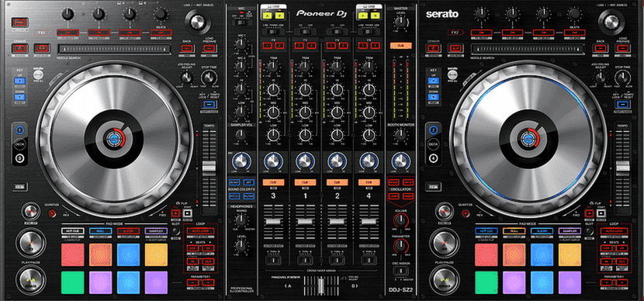Select SAMPLER pad mode on left deck
The width and height of the screenshot is (644, 301).
(156, 231)
